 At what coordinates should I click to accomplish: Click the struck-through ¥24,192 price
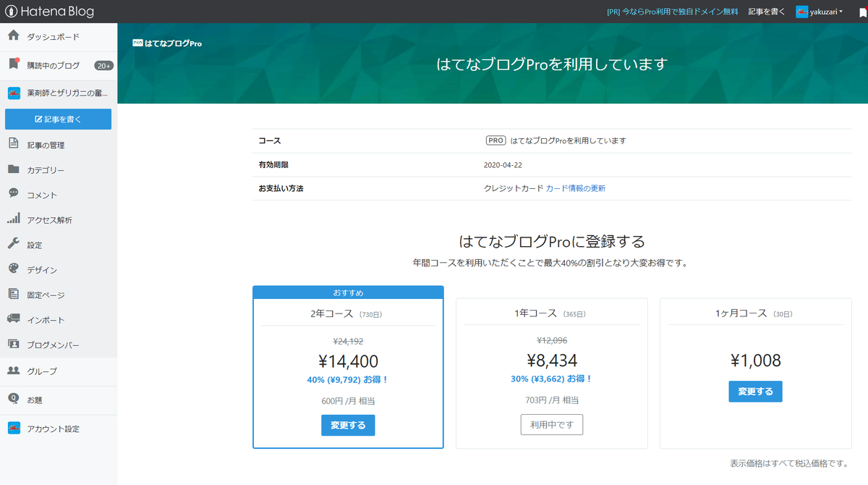point(348,340)
